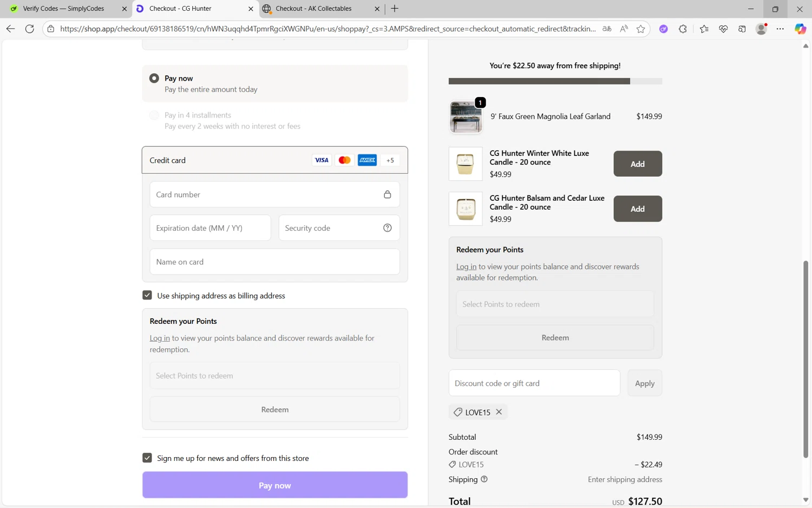The image size is (812, 508).
Task: Click the Balsam and Cedar Candle thumbnail
Action: click(x=466, y=209)
